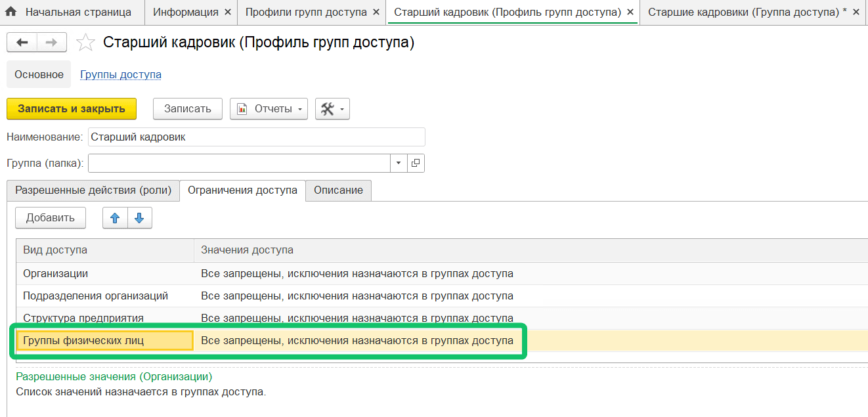Select Подразделения организаций row
The height and width of the screenshot is (417, 868).
point(442,296)
